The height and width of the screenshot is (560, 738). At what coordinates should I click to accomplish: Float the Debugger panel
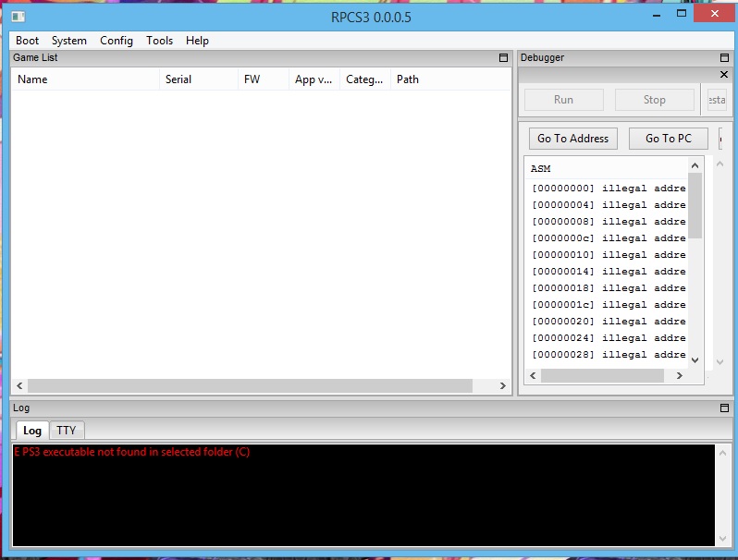(724, 57)
